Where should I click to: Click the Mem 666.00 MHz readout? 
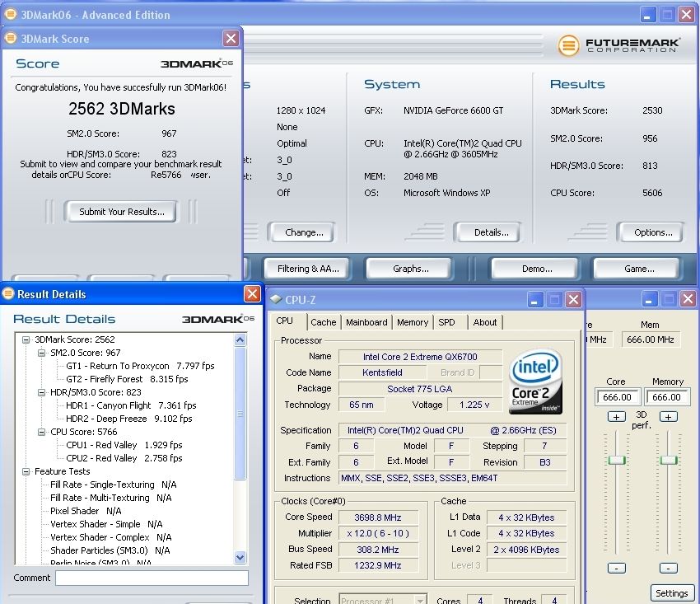tap(651, 339)
